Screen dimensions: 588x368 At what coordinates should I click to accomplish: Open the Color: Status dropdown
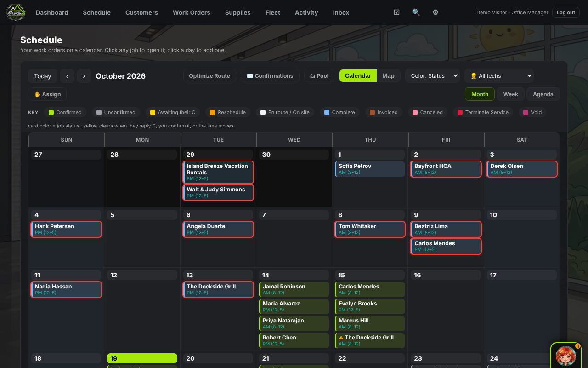(x=432, y=76)
